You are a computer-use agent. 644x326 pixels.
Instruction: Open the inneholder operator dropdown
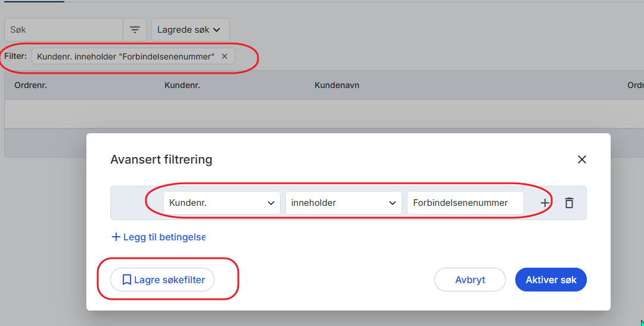pos(343,203)
